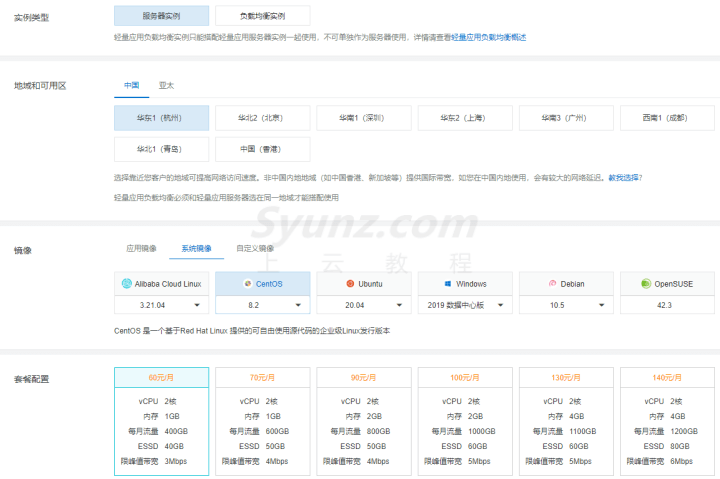Click the 400GB monthly traffic value
The height and width of the screenshot is (479, 720).
click(176, 431)
